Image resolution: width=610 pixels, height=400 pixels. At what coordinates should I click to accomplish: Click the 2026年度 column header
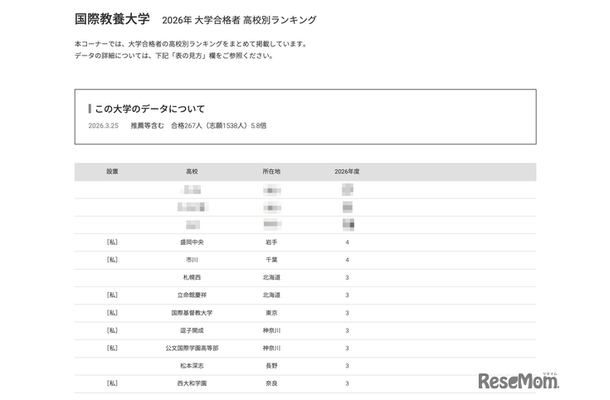coord(347,172)
